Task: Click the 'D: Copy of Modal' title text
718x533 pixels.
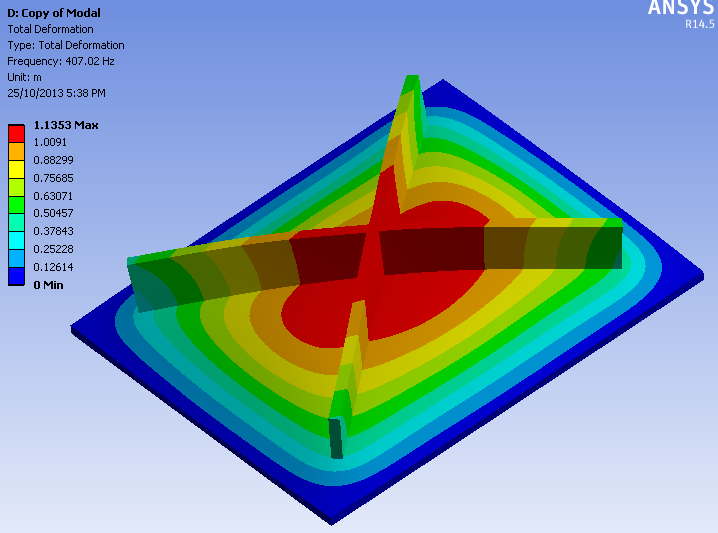Action: pyautogui.click(x=53, y=13)
